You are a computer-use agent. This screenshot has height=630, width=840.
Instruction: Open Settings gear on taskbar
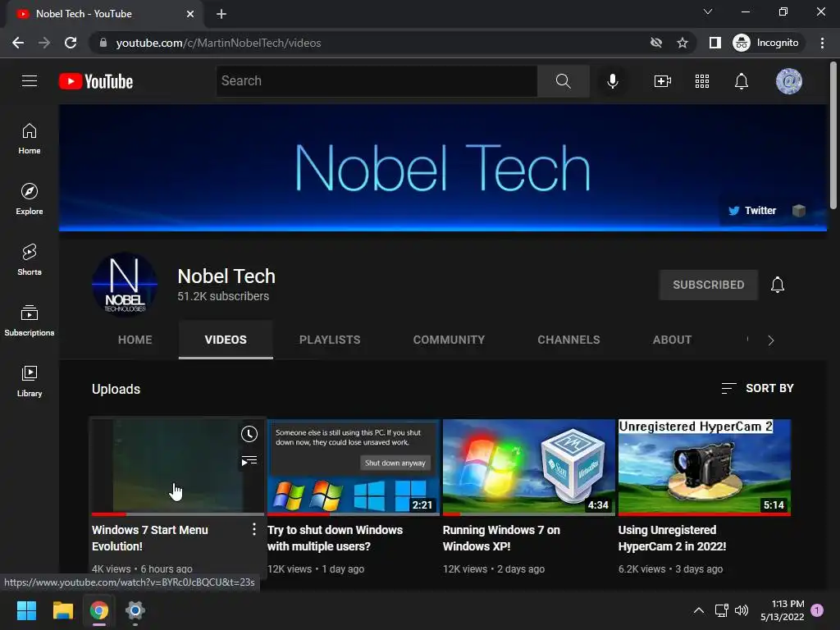point(135,610)
